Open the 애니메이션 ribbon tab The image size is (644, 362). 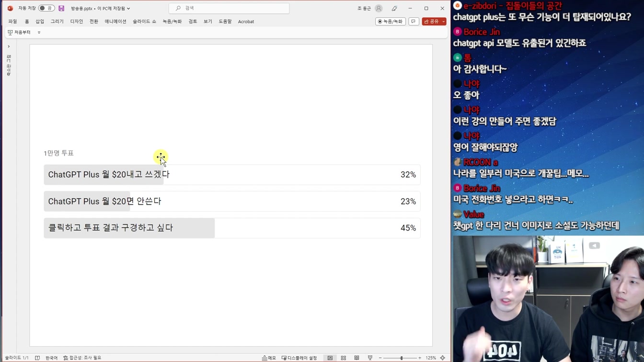click(x=115, y=22)
